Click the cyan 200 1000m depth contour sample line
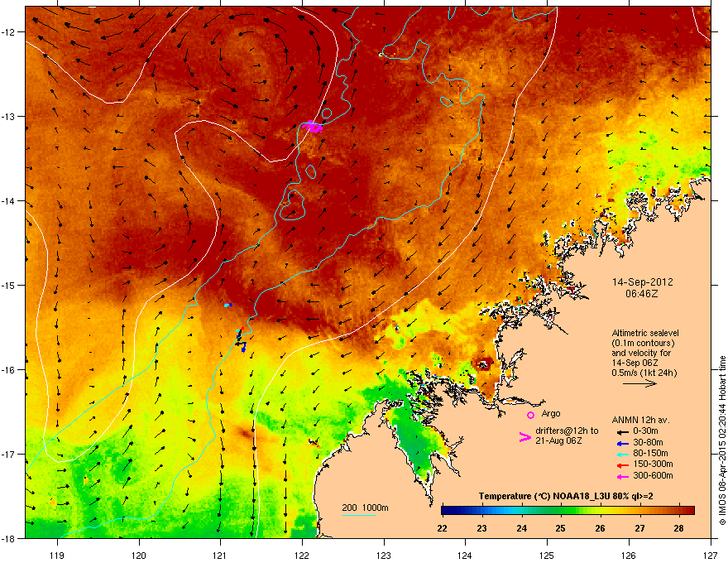The width and height of the screenshot is (728, 563). tap(358, 515)
